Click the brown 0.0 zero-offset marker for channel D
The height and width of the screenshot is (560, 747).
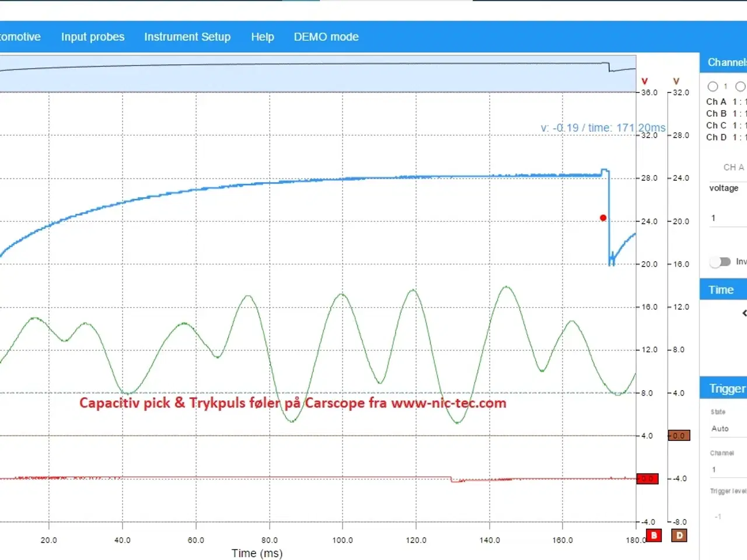tap(679, 436)
